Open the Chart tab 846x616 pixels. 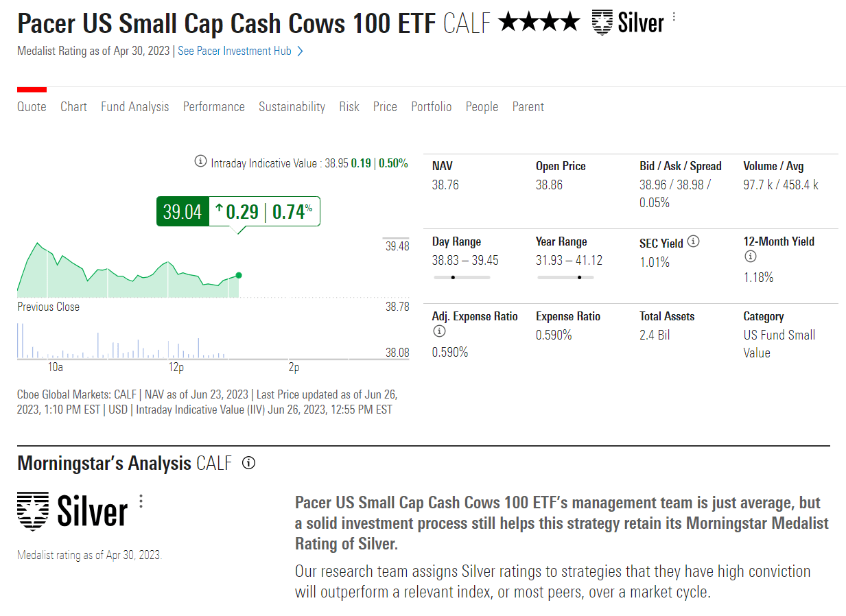(73, 106)
